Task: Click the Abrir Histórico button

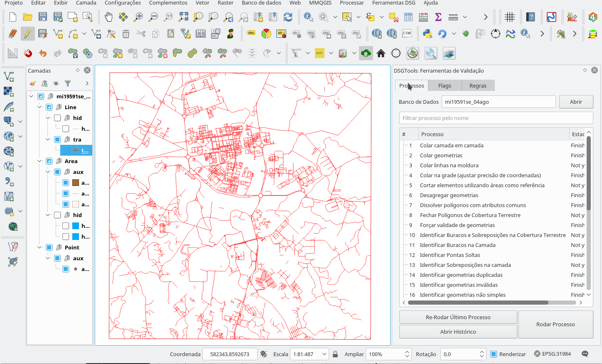Action: [458, 332]
